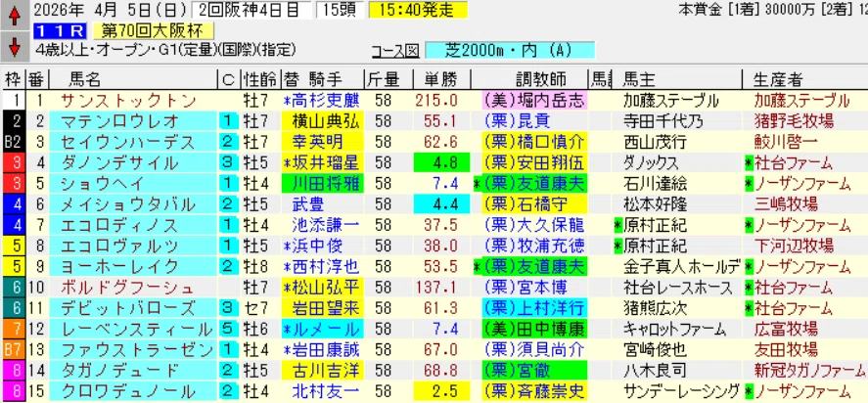This screenshot has height=403, width=868.
Task: Select horse エコロヴァルツ
Action: tap(119, 246)
